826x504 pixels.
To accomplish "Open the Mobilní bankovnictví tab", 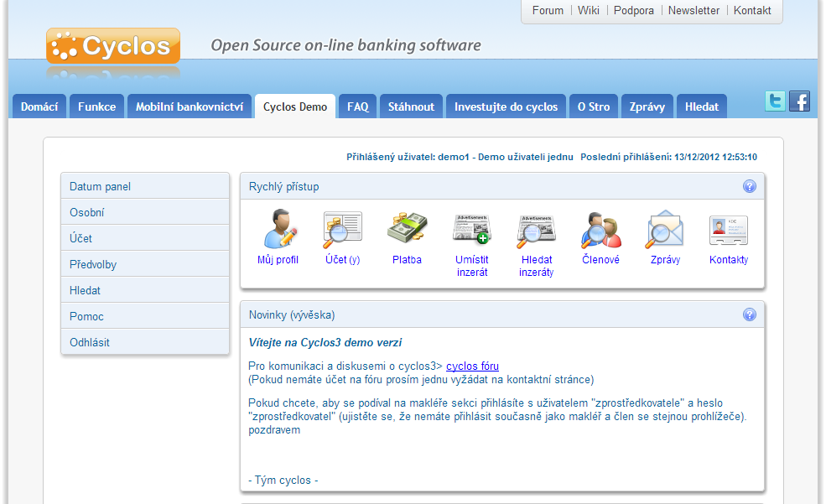I will click(190, 107).
